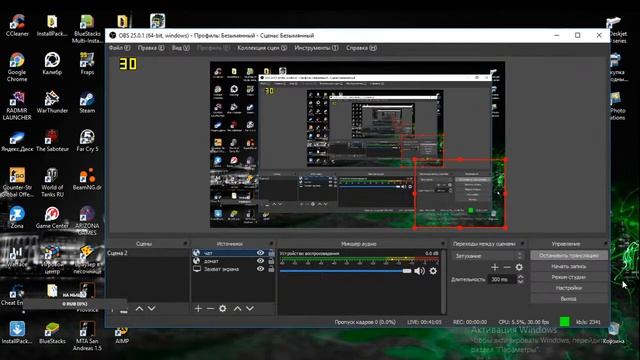Open The Saboteur desktop shortcut
Screen dimensions: 640x360
[x=52, y=141]
